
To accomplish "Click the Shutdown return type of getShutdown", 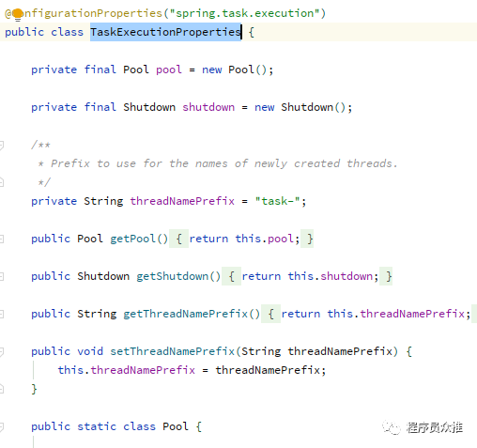I will point(103,276).
